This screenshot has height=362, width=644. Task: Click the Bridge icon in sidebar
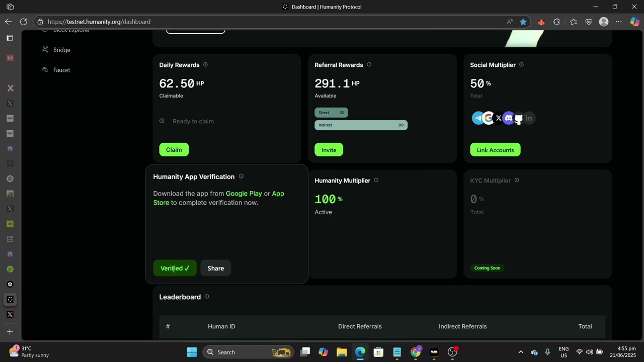point(45,49)
